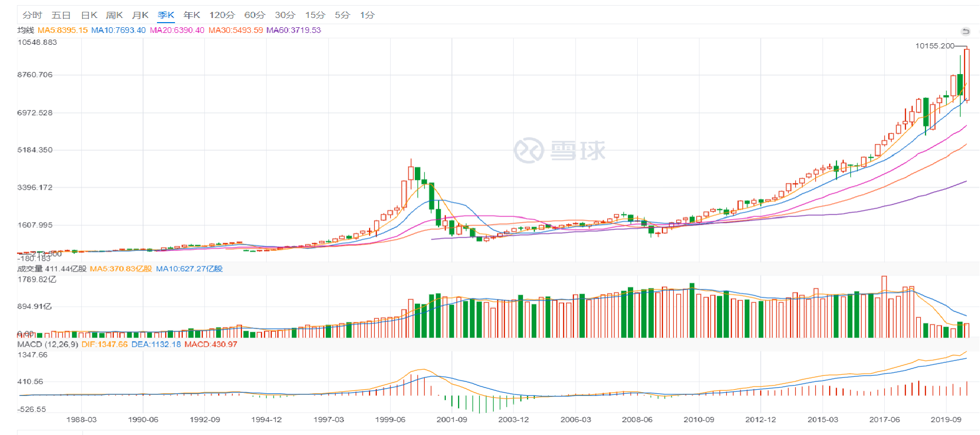Click the 10155.200 peak price label
Screen dimensions: 980x435
point(934,46)
